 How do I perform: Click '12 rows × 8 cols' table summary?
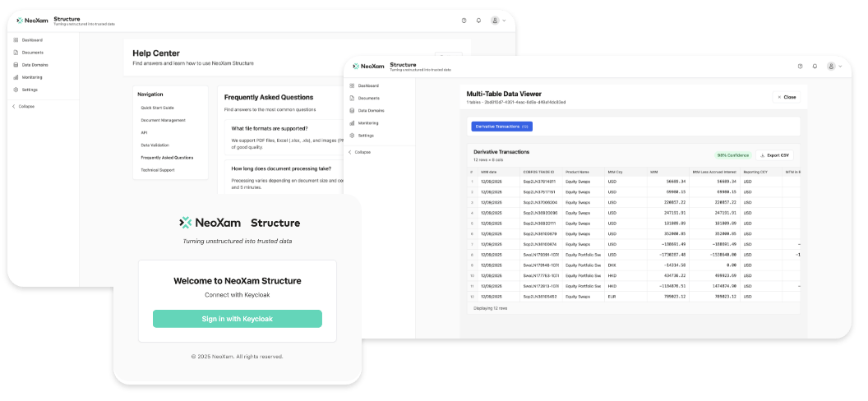coord(488,159)
